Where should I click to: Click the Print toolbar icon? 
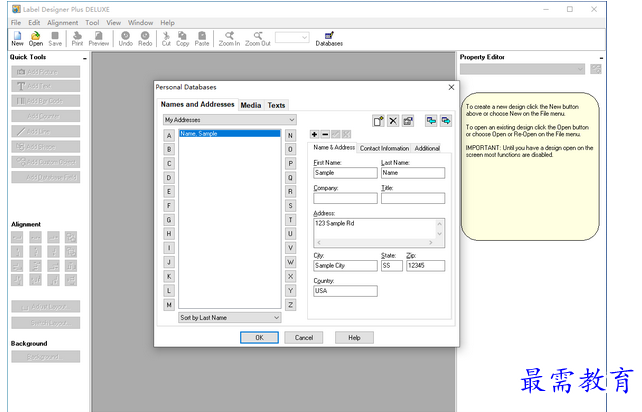tap(77, 38)
